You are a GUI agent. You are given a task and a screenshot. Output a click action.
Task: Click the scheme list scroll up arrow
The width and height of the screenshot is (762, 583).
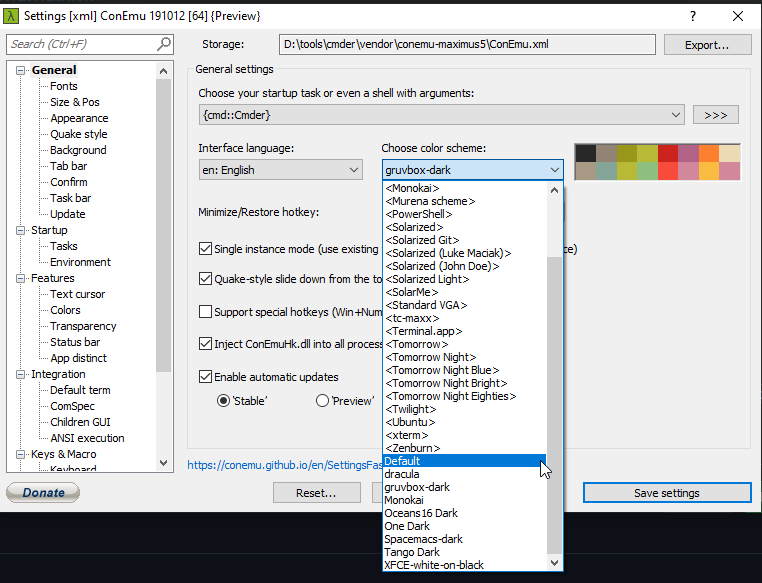(x=554, y=190)
